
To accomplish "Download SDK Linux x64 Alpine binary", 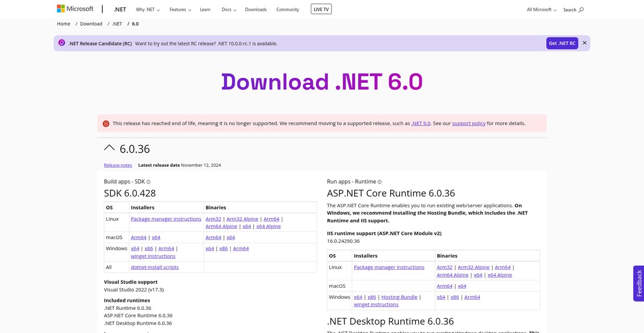I will pyautogui.click(x=268, y=227).
